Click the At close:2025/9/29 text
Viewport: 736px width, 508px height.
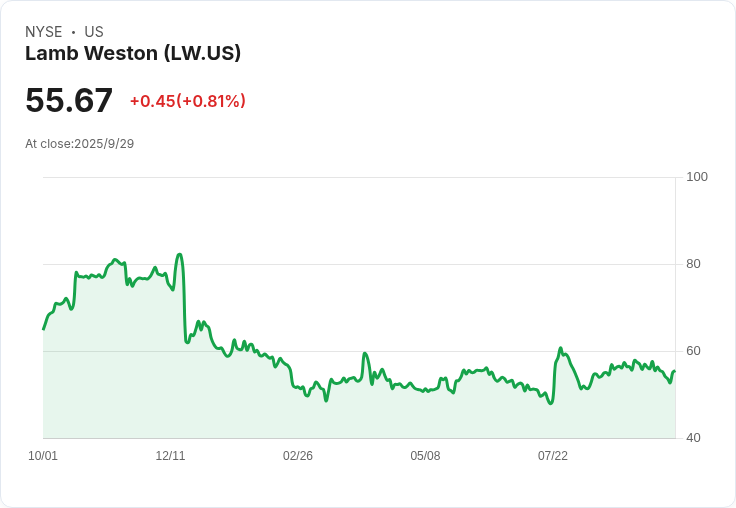tap(80, 144)
